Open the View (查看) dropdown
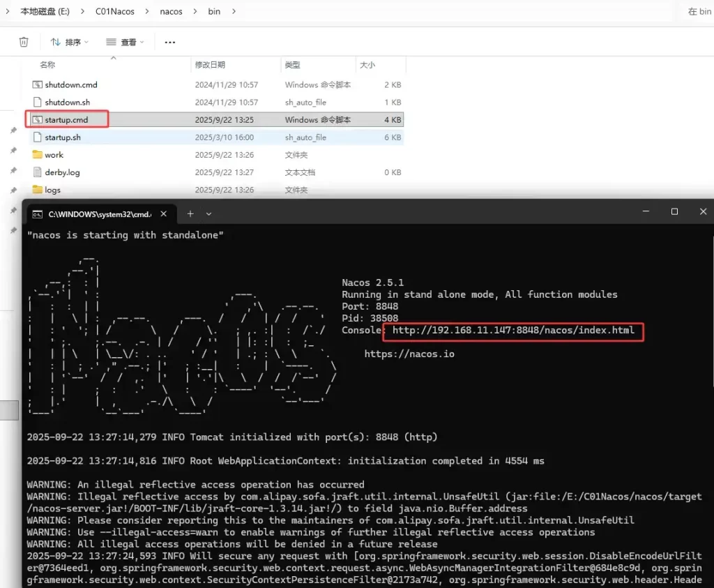The height and width of the screenshot is (588, 714). click(x=125, y=43)
